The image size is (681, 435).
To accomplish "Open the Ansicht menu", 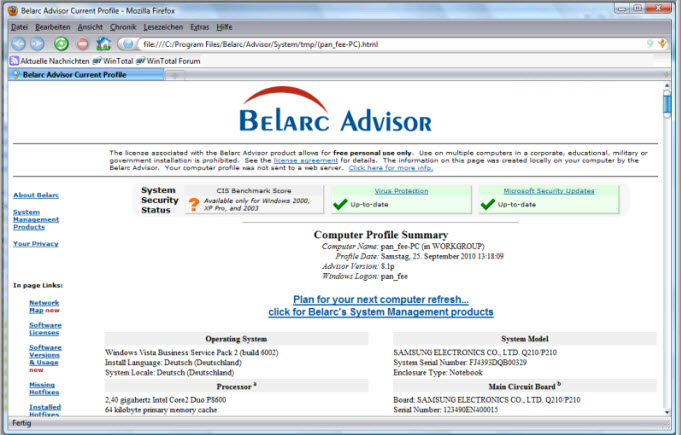I will [90, 27].
